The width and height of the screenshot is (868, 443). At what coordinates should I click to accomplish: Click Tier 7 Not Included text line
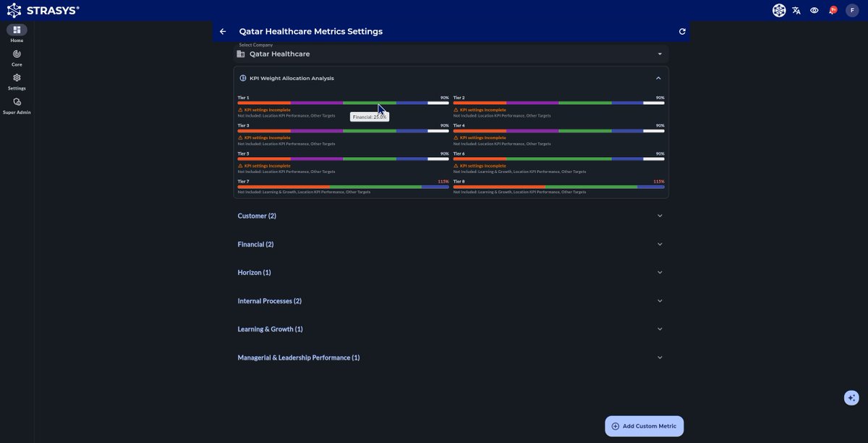click(x=304, y=192)
